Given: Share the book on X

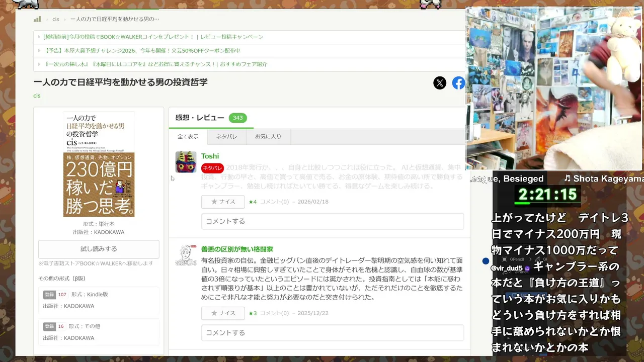Looking at the screenshot, I should pyautogui.click(x=440, y=83).
